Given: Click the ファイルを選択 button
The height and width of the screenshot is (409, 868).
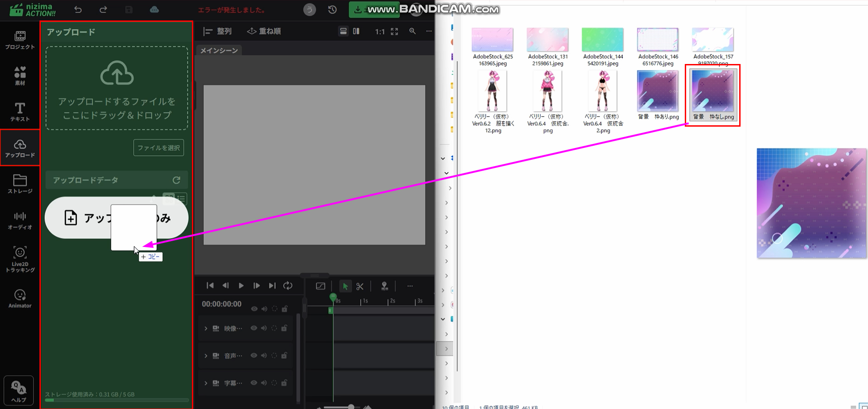Looking at the screenshot, I should point(158,148).
